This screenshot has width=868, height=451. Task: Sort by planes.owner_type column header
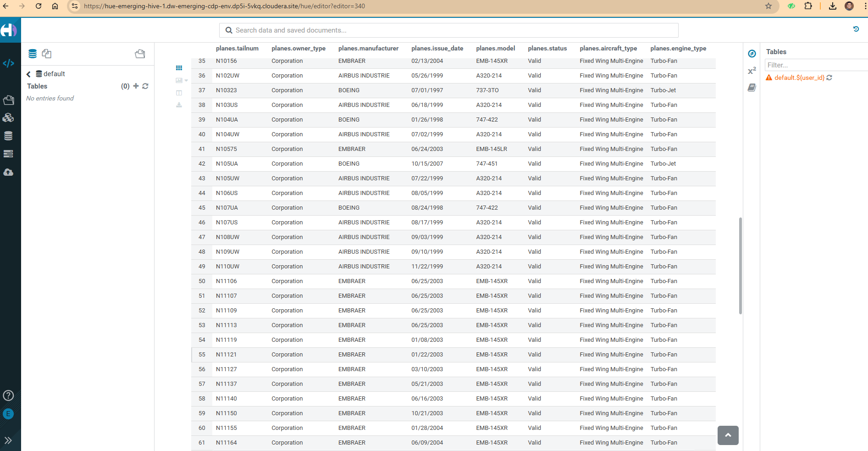[x=299, y=48]
